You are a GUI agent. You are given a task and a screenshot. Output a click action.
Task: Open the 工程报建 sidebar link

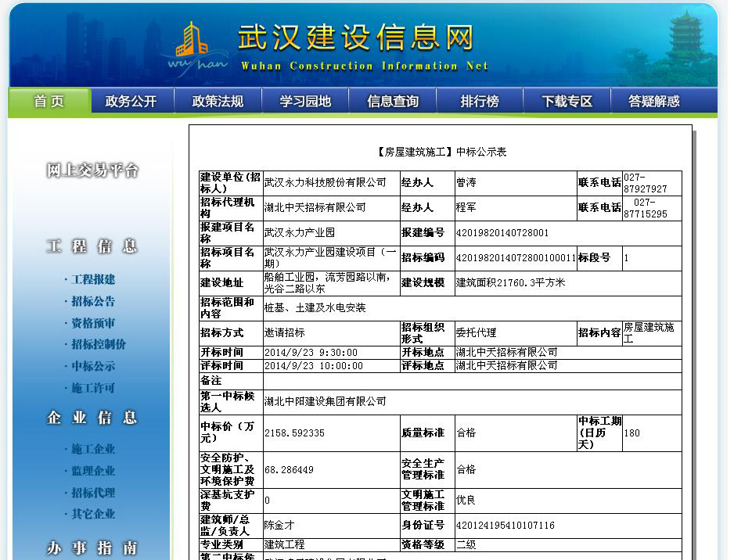[x=93, y=279]
